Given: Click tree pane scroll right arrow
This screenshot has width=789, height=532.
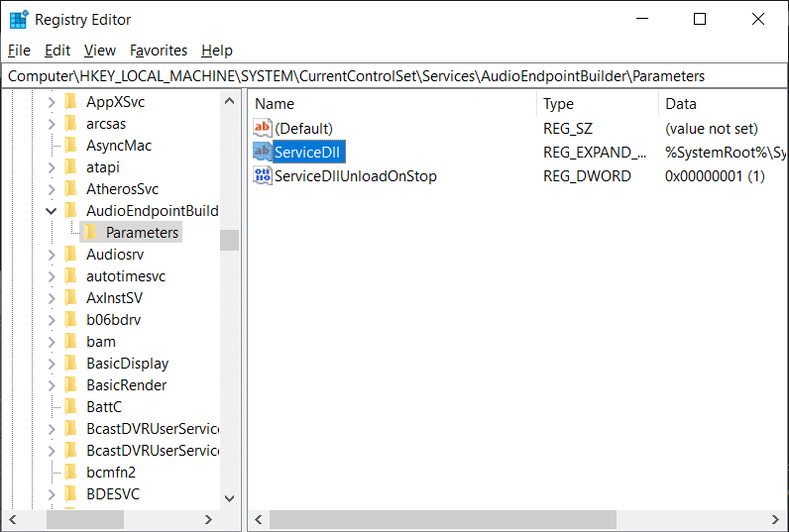Looking at the screenshot, I should [x=208, y=519].
